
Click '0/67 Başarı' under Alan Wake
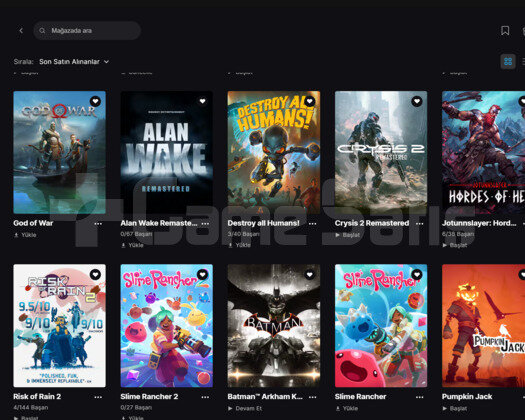136,234
